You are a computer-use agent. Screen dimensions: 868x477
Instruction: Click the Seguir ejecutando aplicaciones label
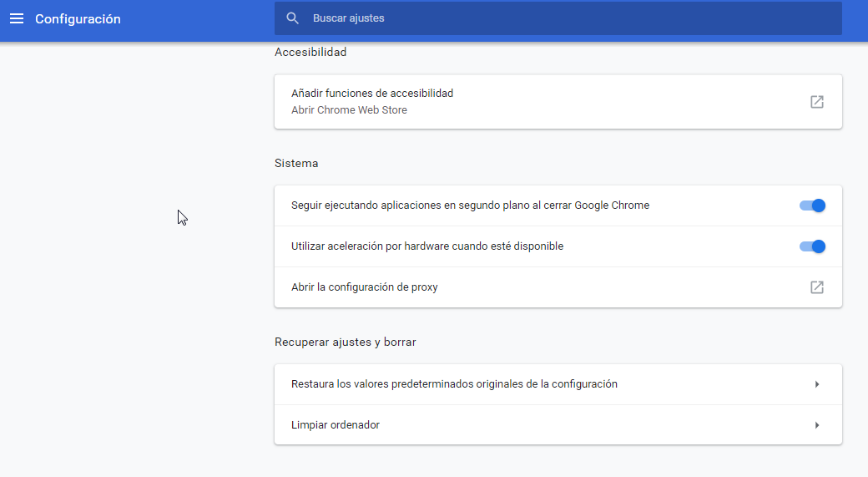click(470, 206)
